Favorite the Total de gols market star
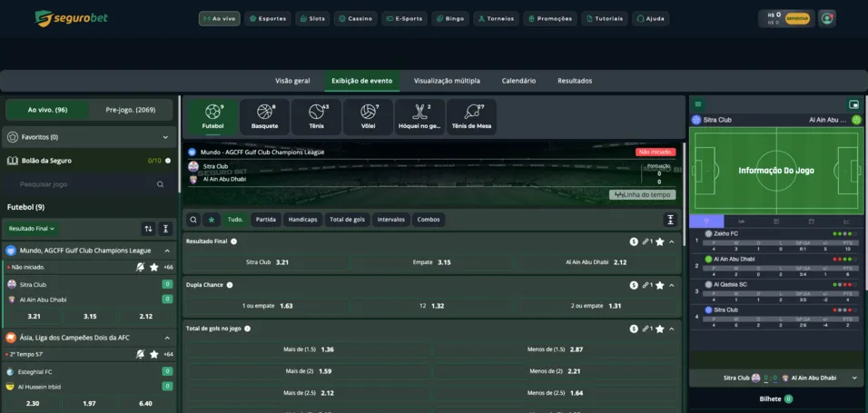868x413 pixels. (660, 329)
